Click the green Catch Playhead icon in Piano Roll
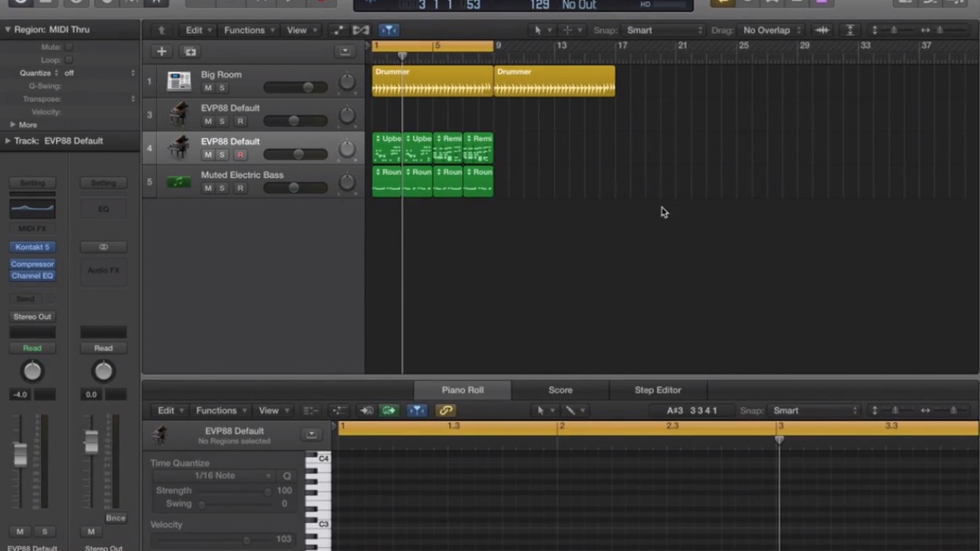 coord(388,410)
